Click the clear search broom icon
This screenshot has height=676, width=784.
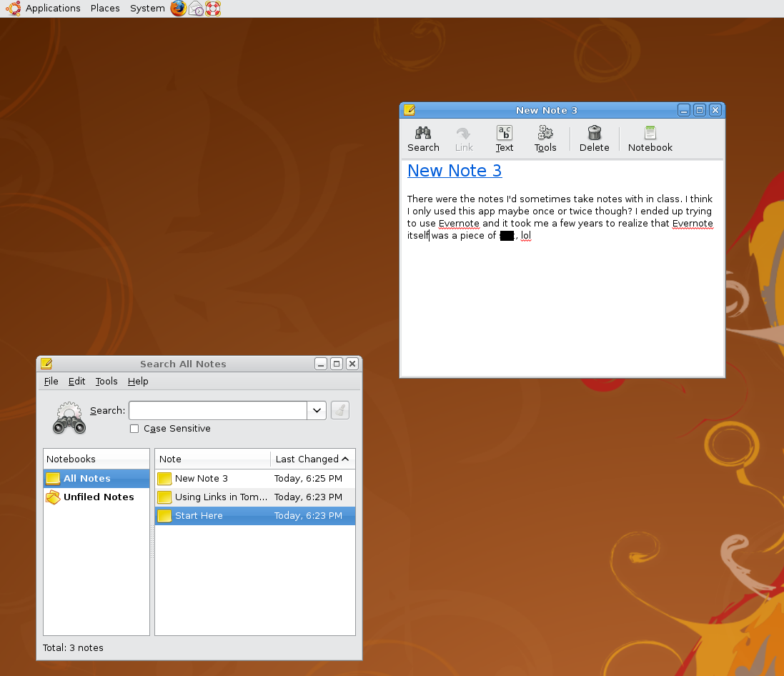pos(340,410)
